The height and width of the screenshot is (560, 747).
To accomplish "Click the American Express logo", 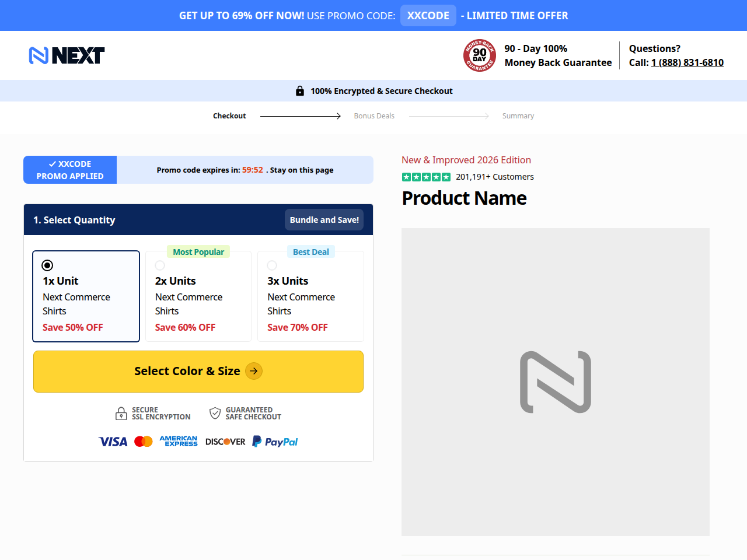I will [x=179, y=442].
